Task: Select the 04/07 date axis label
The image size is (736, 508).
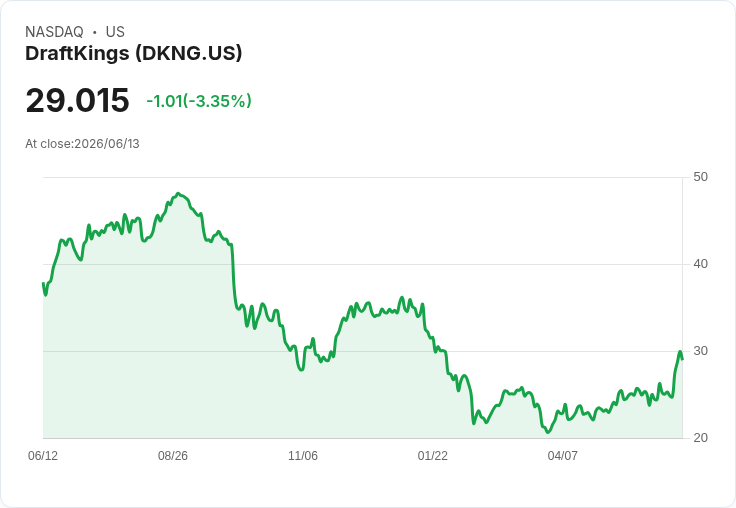Action: point(562,455)
